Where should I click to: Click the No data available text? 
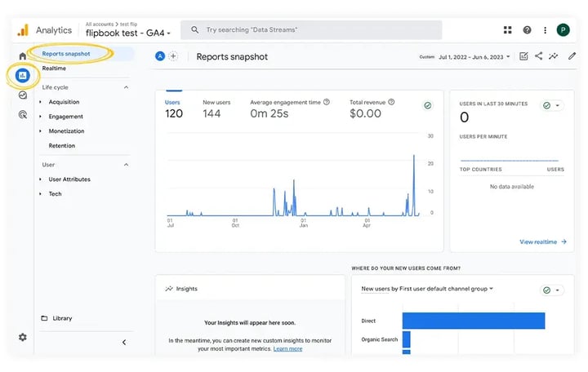click(512, 187)
